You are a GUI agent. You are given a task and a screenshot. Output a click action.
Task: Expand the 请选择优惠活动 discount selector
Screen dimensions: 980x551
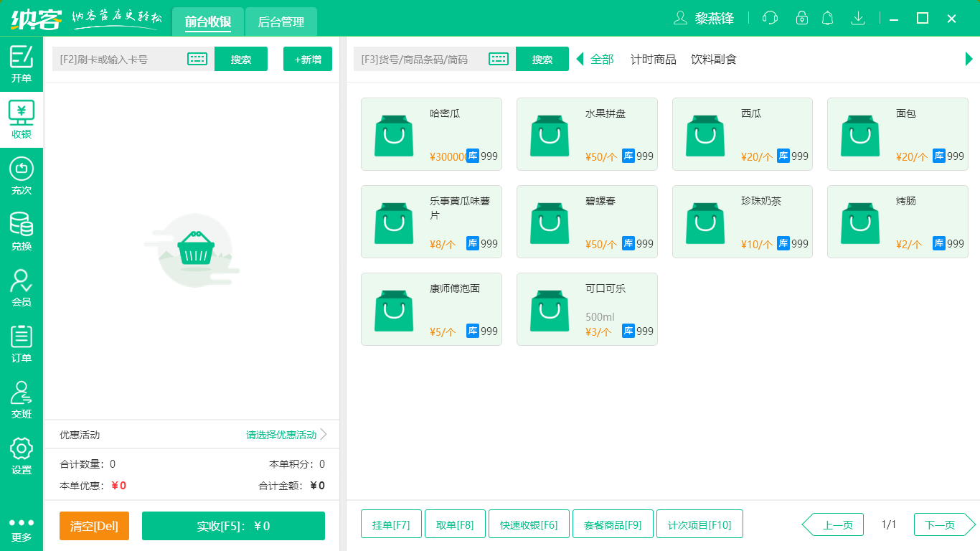coord(280,435)
